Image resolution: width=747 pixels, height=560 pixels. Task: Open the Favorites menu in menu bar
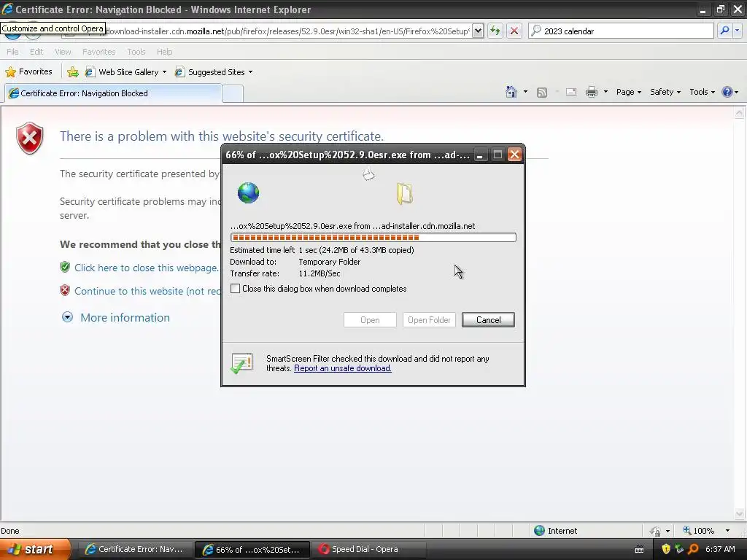click(98, 52)
